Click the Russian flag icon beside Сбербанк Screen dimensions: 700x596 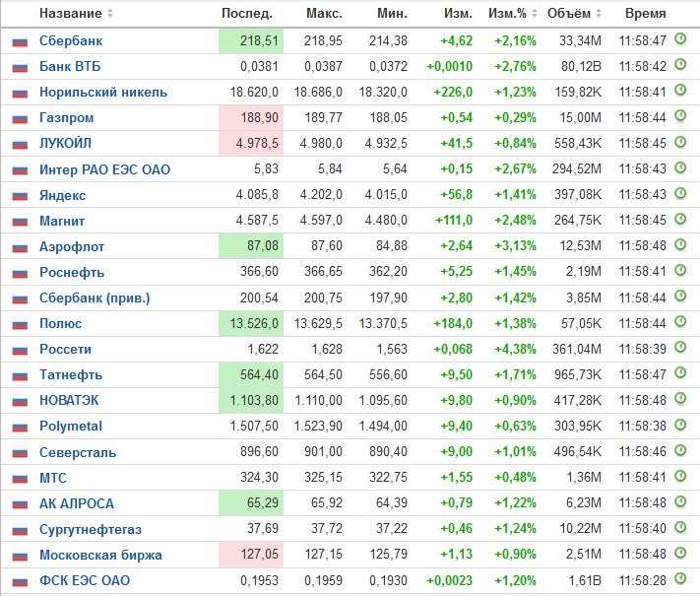click(x=20, y=42)
